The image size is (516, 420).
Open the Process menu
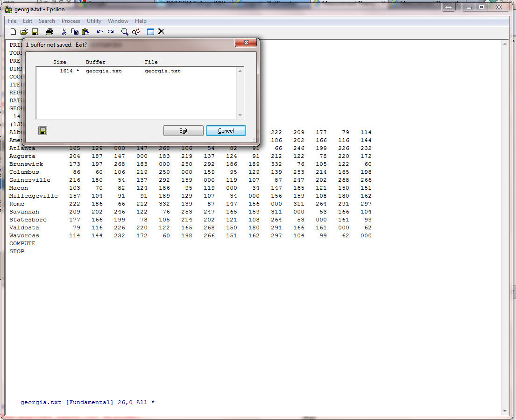click(x=71, y=21)
